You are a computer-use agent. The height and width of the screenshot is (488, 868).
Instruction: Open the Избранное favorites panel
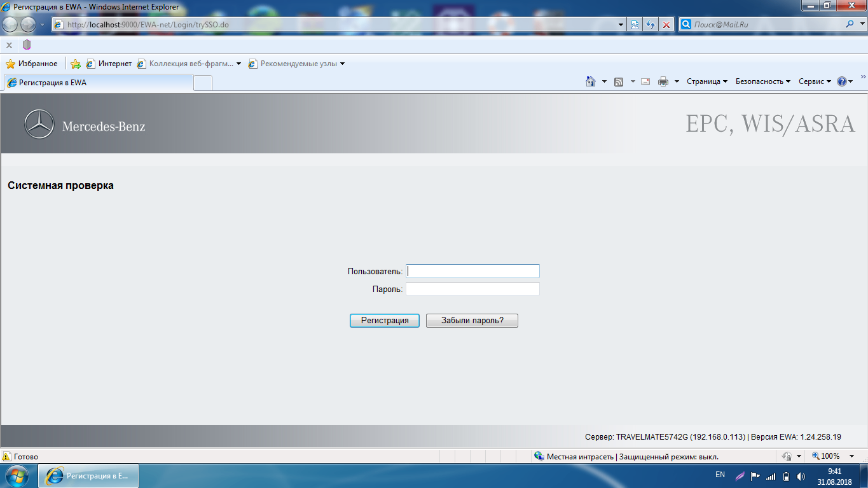31,64
